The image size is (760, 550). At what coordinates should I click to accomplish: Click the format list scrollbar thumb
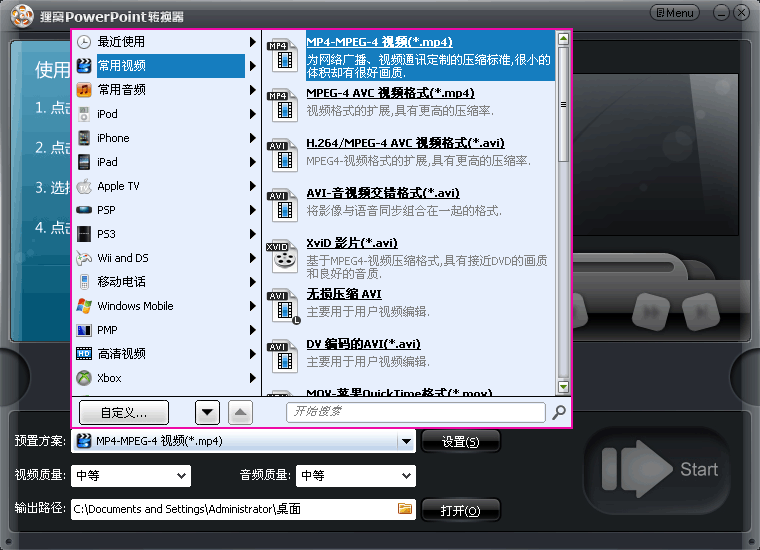pos(563,104)
